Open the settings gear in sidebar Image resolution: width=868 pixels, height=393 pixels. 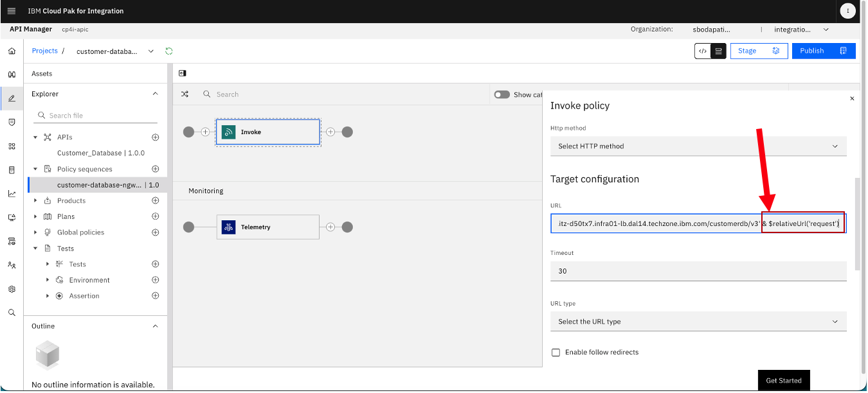12,289
